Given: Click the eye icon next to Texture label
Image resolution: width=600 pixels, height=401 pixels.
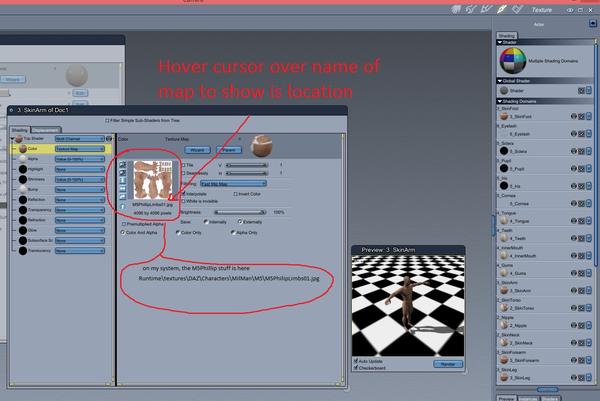Looking at the screenshot, I should tap(570, 10).
